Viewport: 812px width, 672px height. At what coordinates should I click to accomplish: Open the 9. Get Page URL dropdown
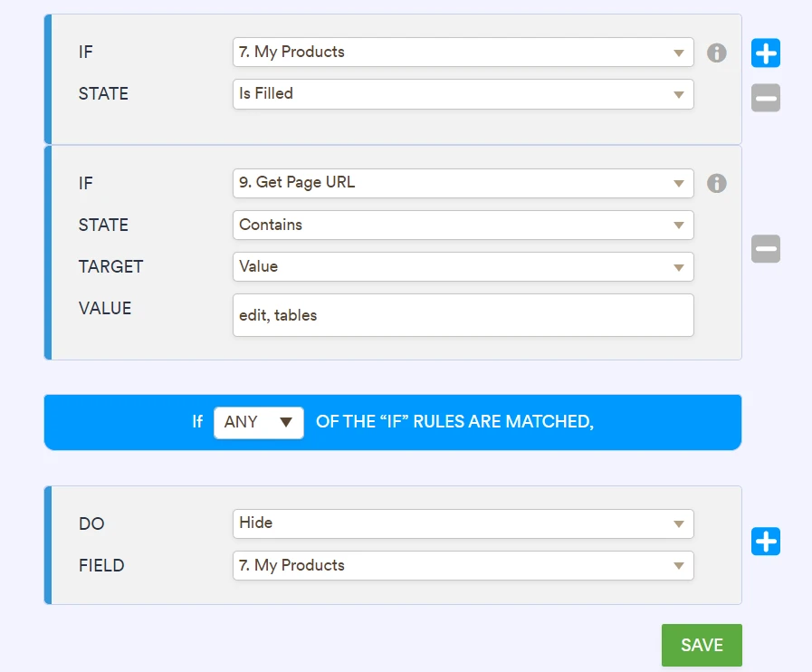pos(463,183)
